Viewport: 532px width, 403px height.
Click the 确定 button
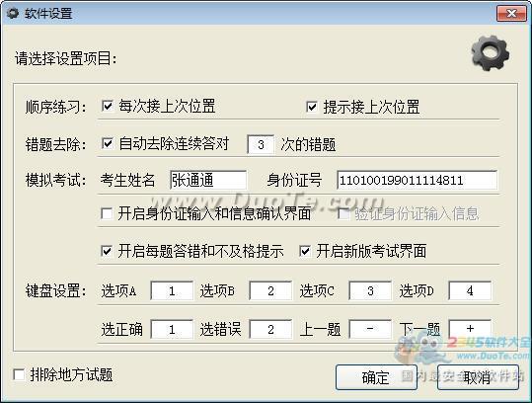tap(376, 377)
